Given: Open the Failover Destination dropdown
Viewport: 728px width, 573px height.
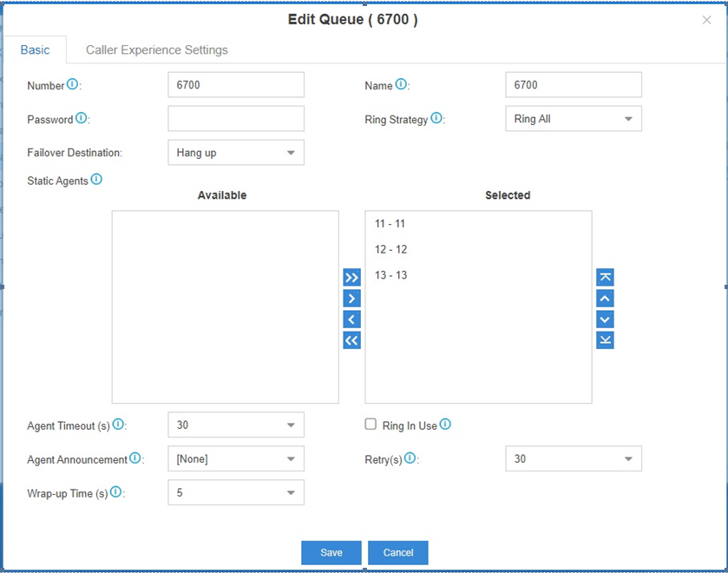Looking at the screenshot, I should click(x=236, y=153).
